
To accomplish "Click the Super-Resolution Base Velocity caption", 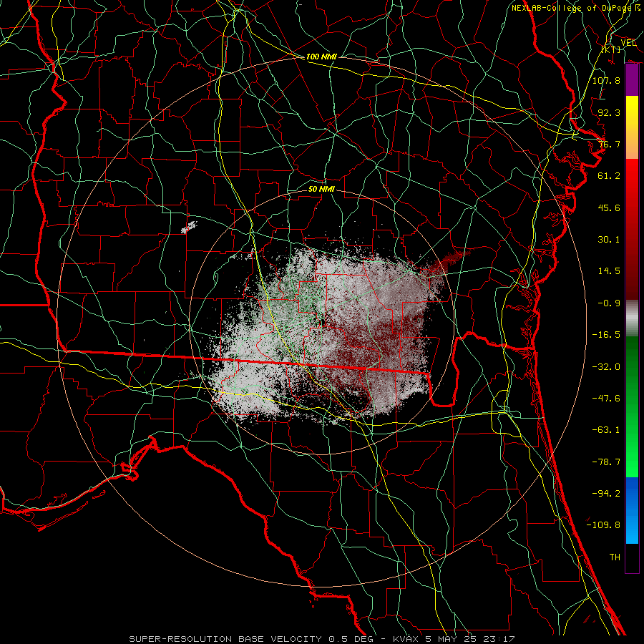I will 321,639.
